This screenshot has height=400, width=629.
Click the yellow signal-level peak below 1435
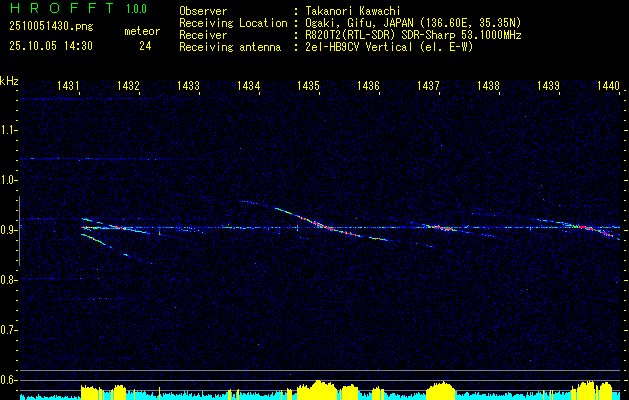pos(318,388)
